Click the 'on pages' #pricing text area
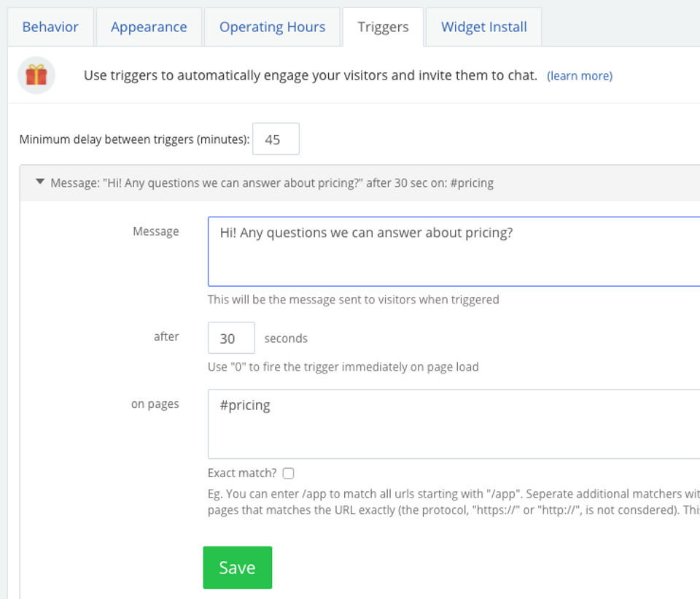The height and width of the screenshot is (599, 700). (x=452, y=424)
